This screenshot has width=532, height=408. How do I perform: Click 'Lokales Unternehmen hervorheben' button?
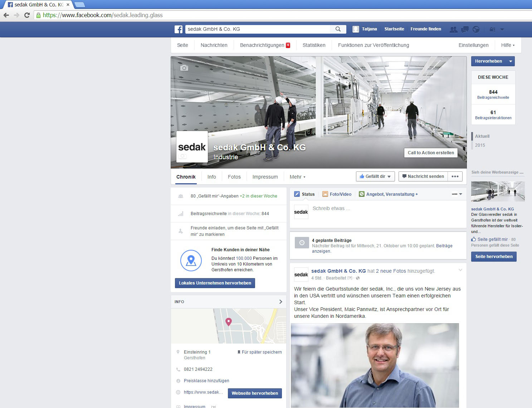pyautogui.click(x=215, y=283)
